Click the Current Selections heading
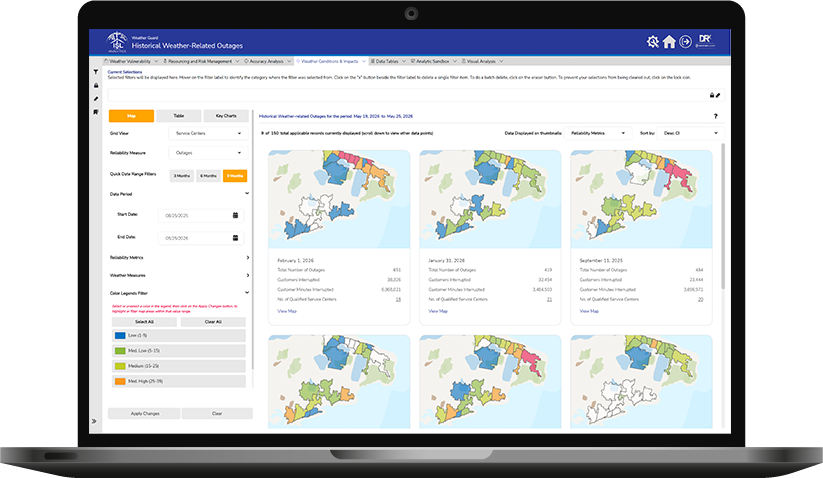 [125, 72]
